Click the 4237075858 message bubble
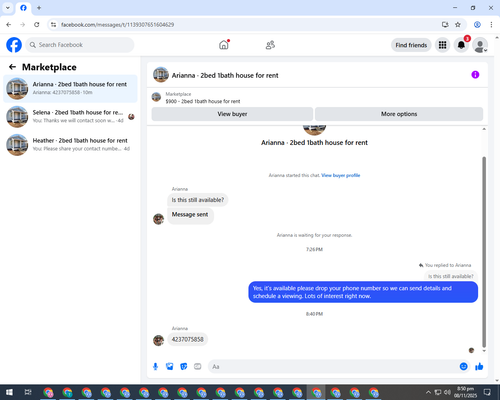The height and width of the screenshot is (400, 500). click(x=187, y=339)
